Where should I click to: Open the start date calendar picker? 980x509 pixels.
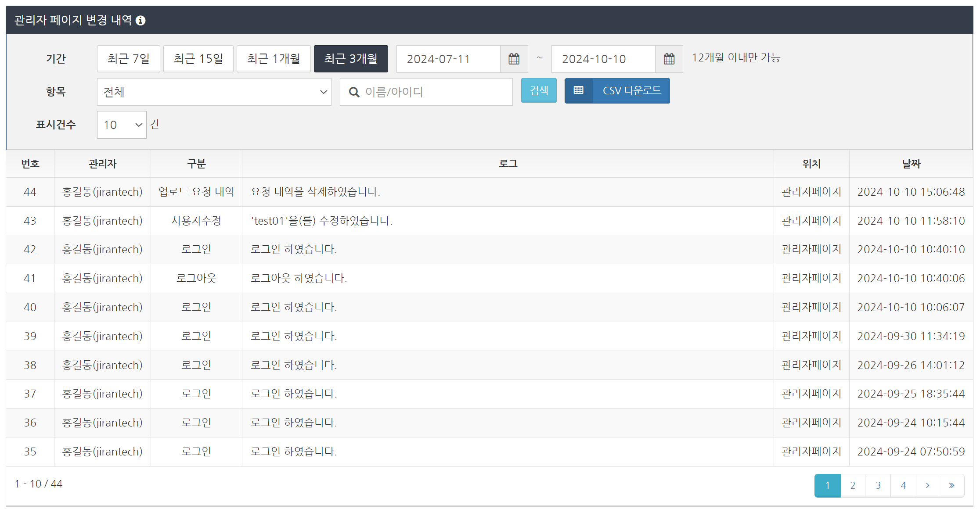click(514, 59)
